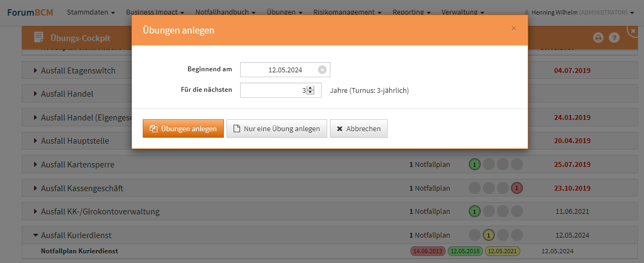Open the Henning Wilhelm user dropdown

[580, 13]
